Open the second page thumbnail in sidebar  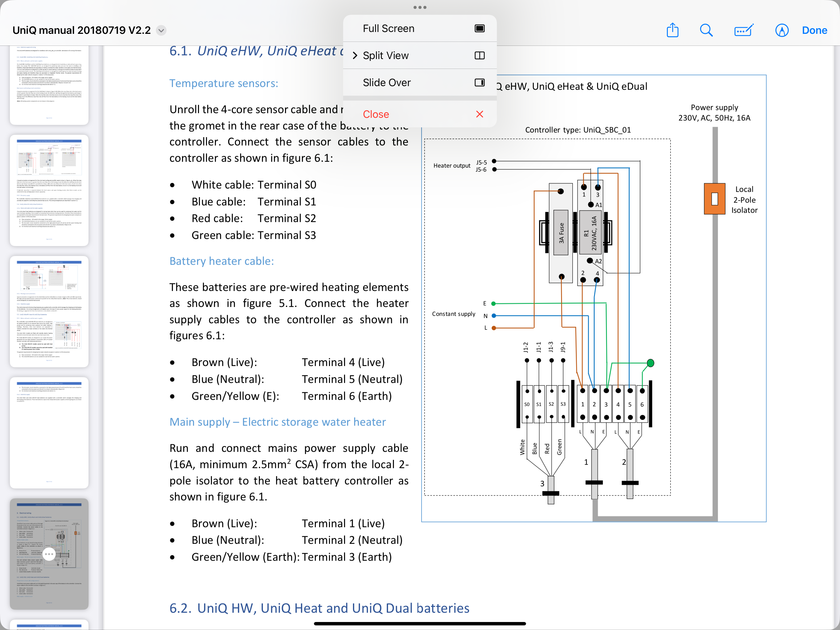click(49, 190)
